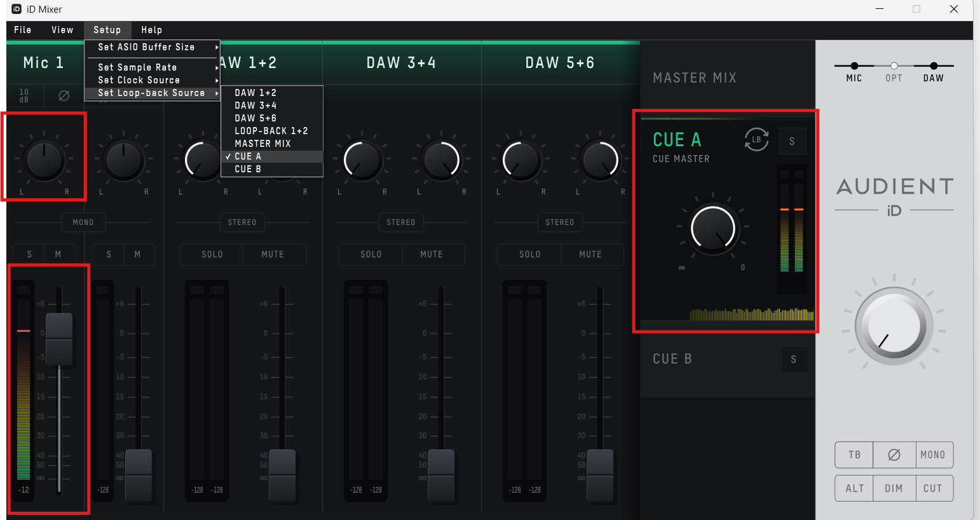Solo the CUE B mix
Viewport: 980px width, 520px height.
tap(794, 359)
